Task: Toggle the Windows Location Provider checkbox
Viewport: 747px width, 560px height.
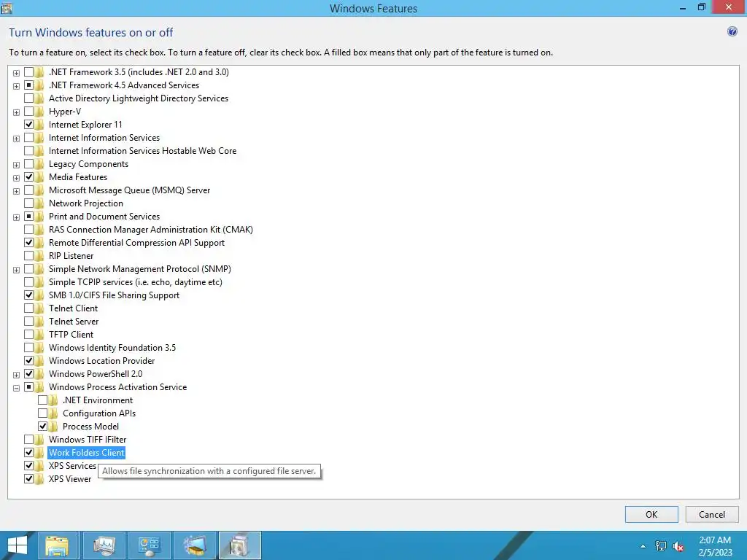Action: (28, 360)
